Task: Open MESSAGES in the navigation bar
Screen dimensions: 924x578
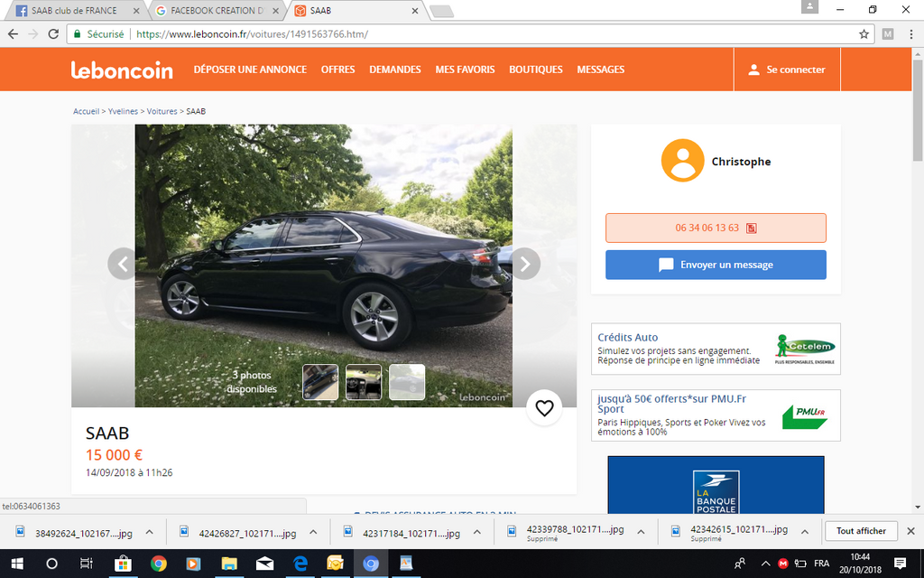Action: 601,70
